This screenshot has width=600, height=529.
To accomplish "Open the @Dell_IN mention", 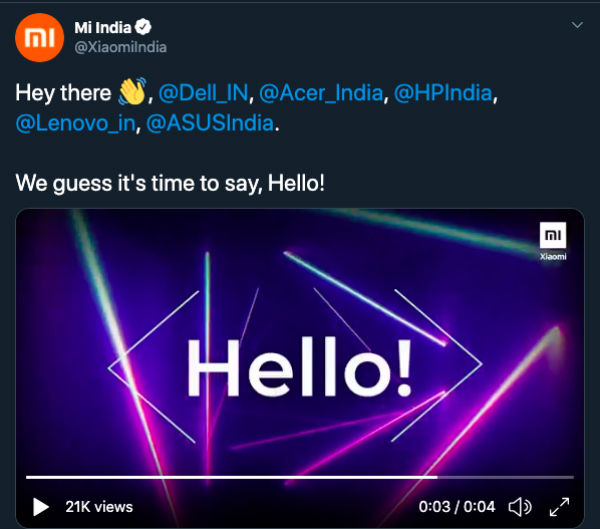I will pos(203,93).
